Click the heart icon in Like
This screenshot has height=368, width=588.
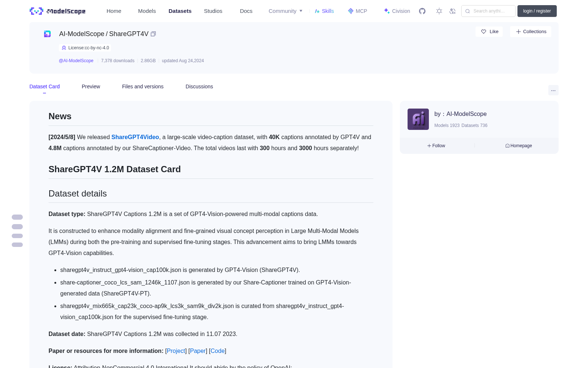tap(484, 32)
